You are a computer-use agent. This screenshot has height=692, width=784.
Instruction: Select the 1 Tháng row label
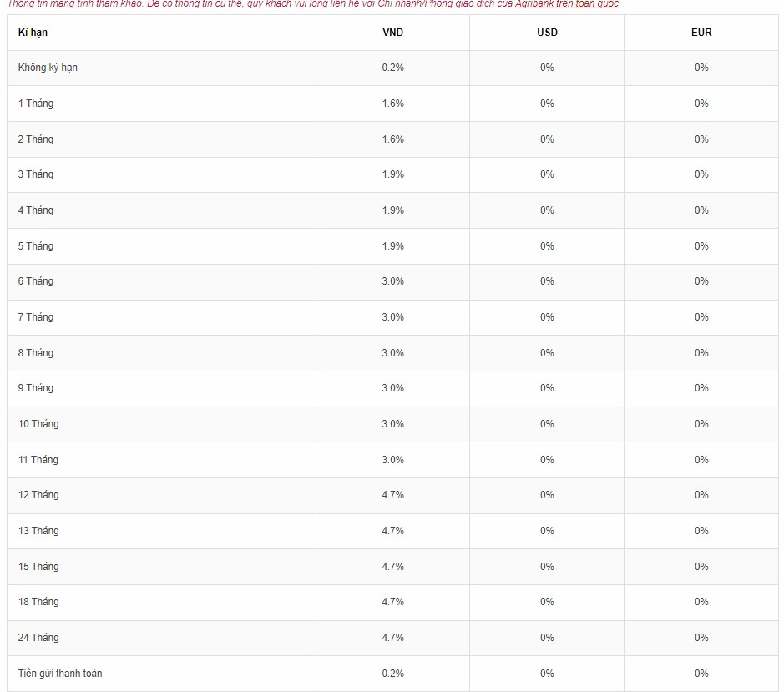coord(36,104)
